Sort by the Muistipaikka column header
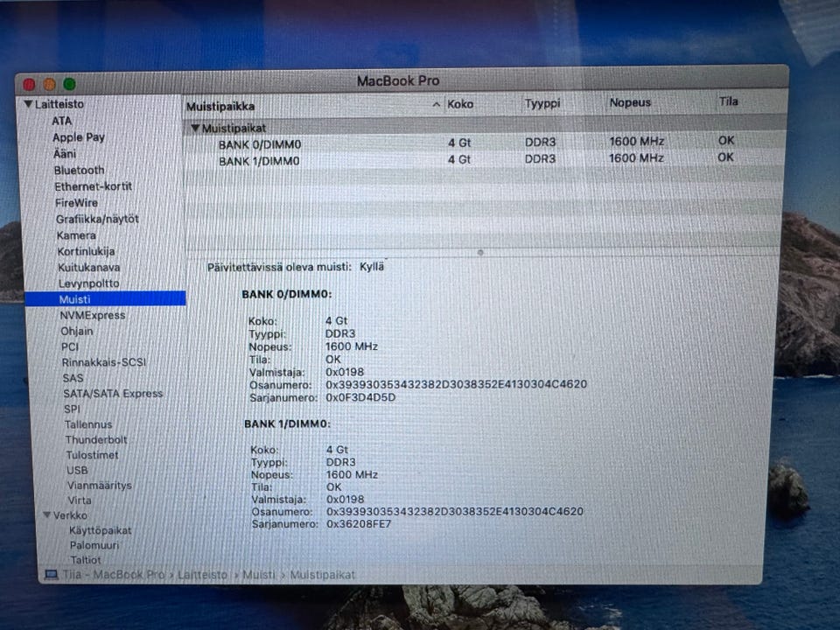Screen dimensions: 840x630 click(x=220, y=107)
